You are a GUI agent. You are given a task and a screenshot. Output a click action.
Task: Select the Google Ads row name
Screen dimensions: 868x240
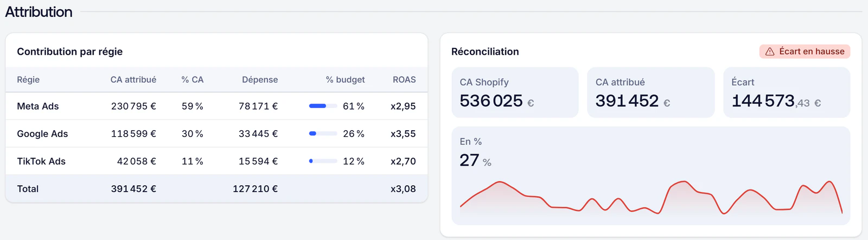point(42,134)
